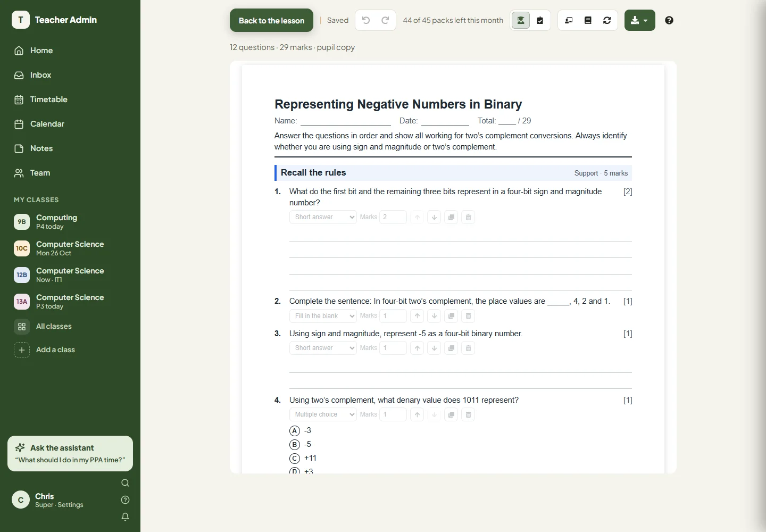The width and height of the screenshot is (766, 532).
Task: Open the 9B Computing class
Action: click(70, 222)
